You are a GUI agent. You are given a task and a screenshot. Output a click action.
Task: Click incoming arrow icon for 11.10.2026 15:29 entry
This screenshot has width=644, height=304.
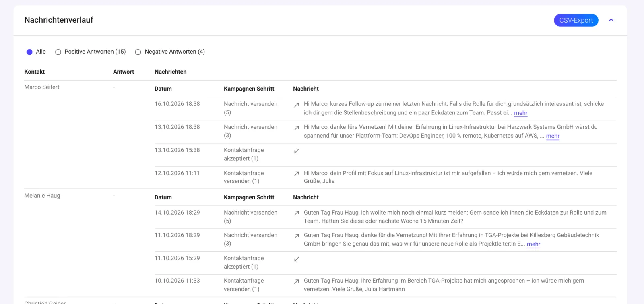tap(297, 259)
